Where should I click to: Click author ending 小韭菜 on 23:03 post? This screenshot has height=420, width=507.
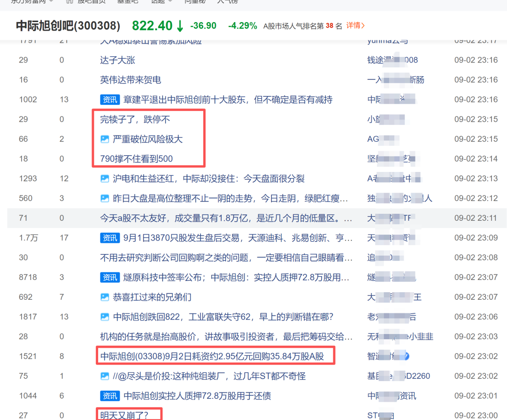[x=400, y=336]
